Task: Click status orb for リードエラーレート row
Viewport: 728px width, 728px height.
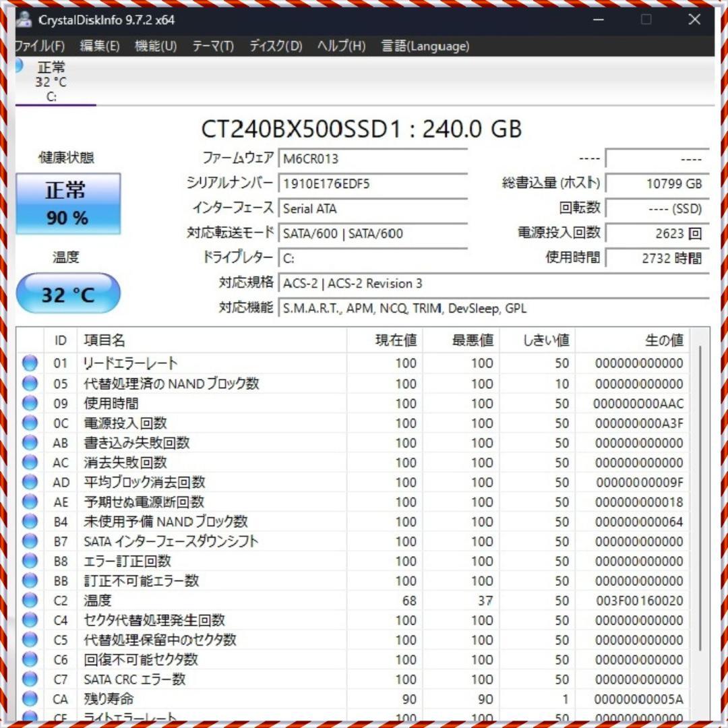Action: click(30, 363)
